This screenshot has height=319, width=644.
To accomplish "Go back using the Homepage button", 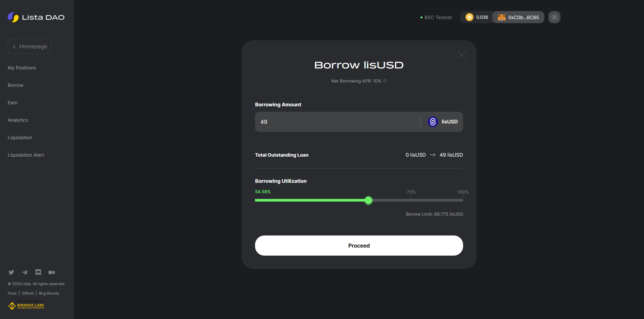I will tap(30, 46).
